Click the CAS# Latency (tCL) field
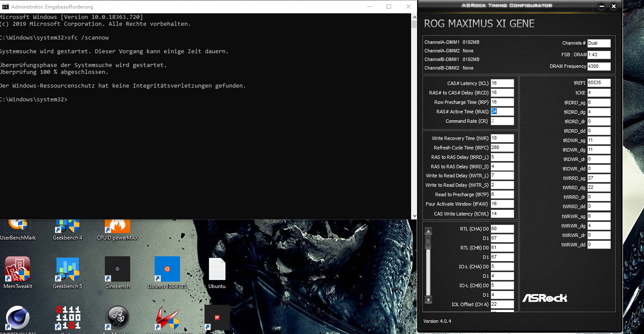The width and height of the screenshot is (644, 334). [502, 83]
